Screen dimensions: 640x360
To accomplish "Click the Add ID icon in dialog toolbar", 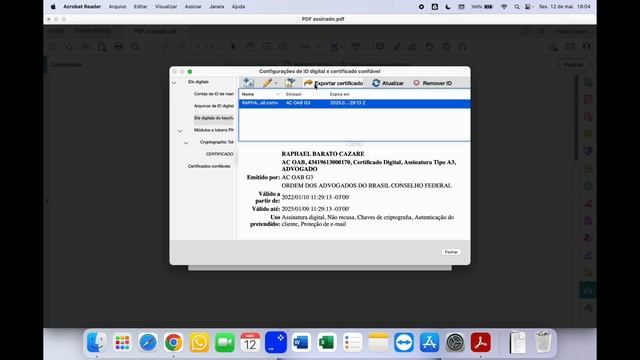I will (x=248, y=83).
